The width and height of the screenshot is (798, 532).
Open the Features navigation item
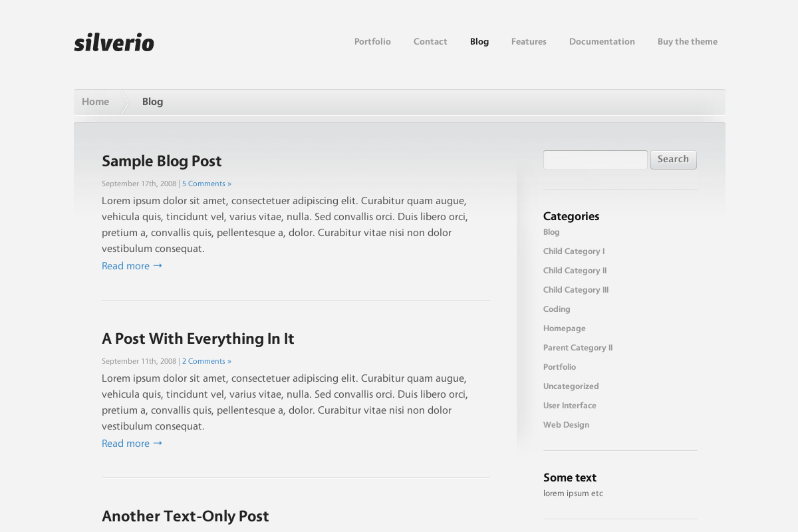529,42
